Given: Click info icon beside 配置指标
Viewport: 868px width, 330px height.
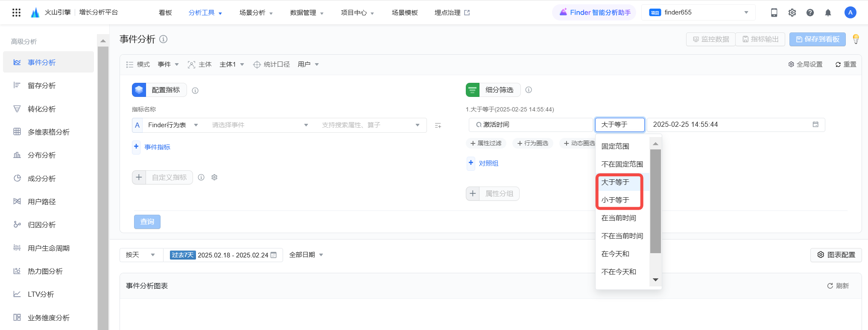Looking at the screenshot, I should point(195,91).
